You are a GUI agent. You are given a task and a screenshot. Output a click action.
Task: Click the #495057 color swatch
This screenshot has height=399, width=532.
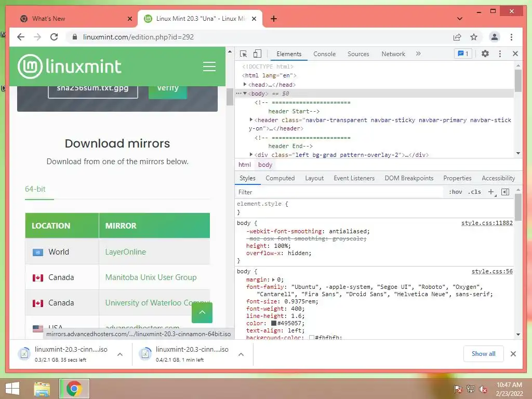273,323
